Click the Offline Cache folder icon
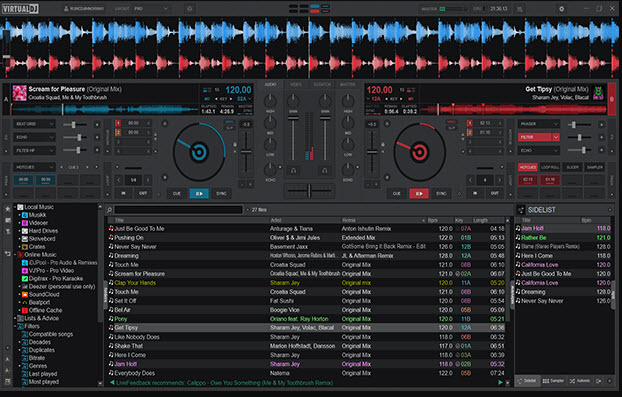The height and width of the screenshot is (397, 622). pyautogui.click(x=25, y=310)
